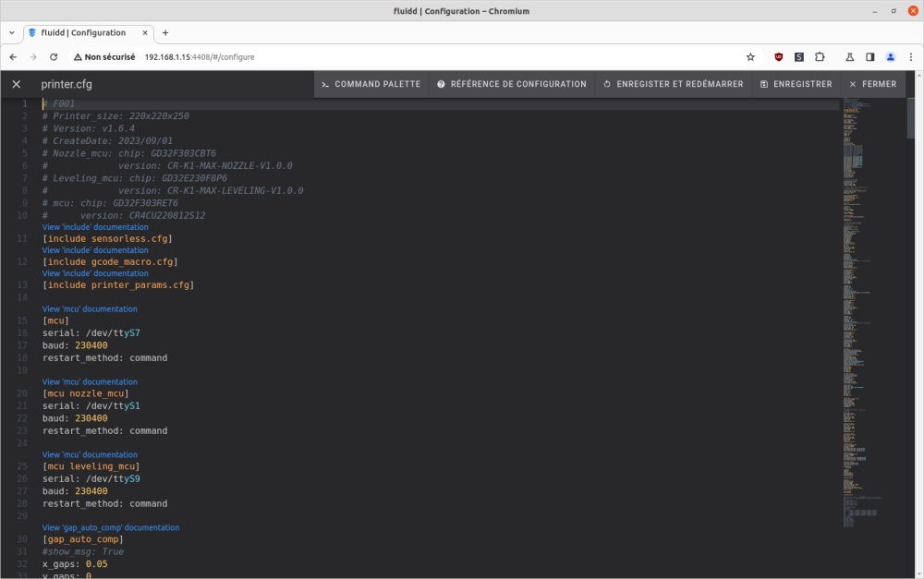The height and width of the screenshot is (579, 924).
Task: Open the browser profile avatar
Action: click(891, 57)
